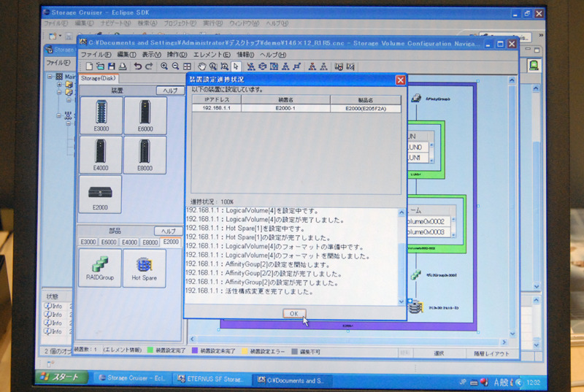This screenshot has width=584, height=392.
Task: Click the Save floppy-disk icon
Action: tap(112, 66)
